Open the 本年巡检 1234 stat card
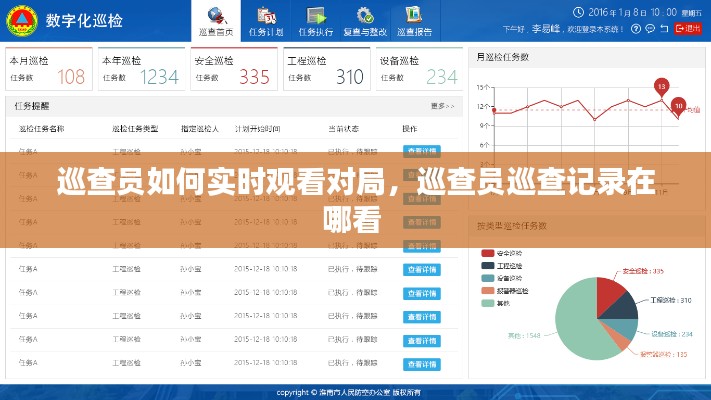711x400 pixels. pyautogui.click(x=140, y=69)
